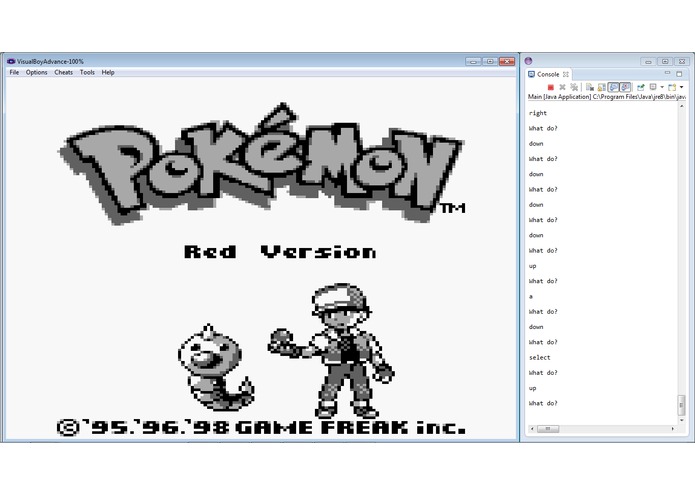The height and width of the screenshot is (494, 695).
Task: Click the Pokémon logo on title screen
Action: click(x=262, y=164)
